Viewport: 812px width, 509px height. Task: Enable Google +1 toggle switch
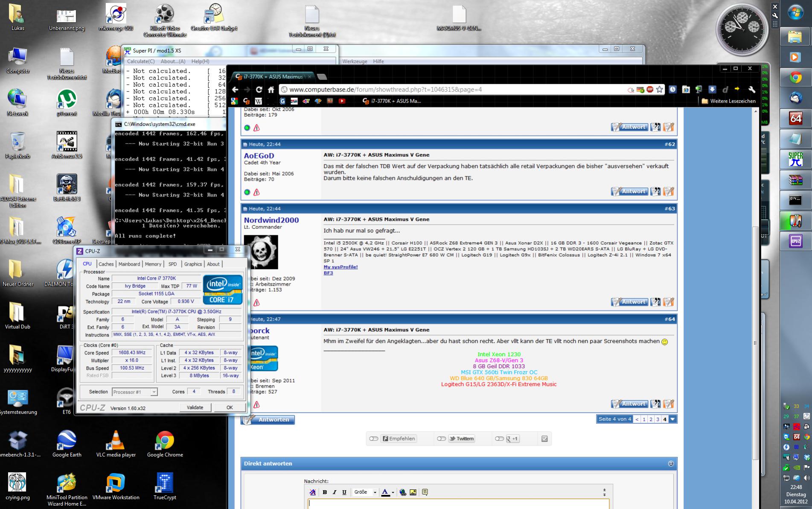point(499,439)
